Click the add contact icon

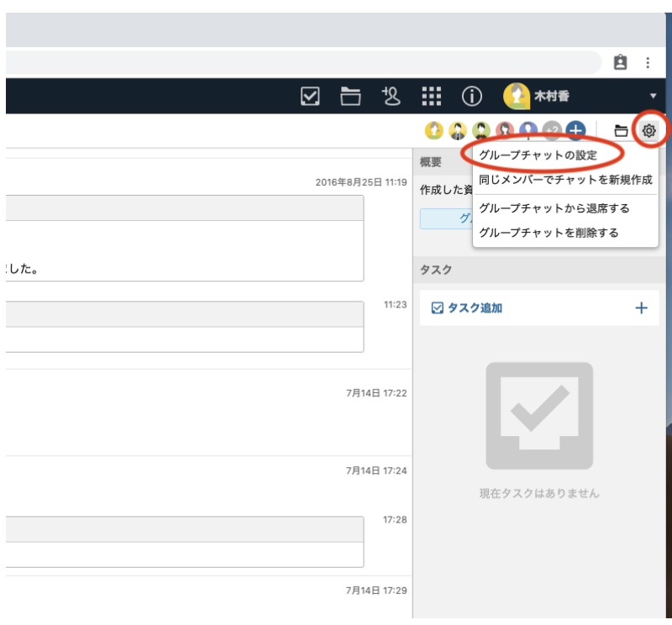391,97
